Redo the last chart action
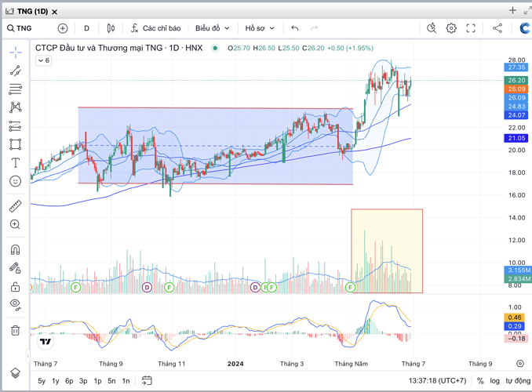Viewport: 532px width, 392px height. point(314,28)
